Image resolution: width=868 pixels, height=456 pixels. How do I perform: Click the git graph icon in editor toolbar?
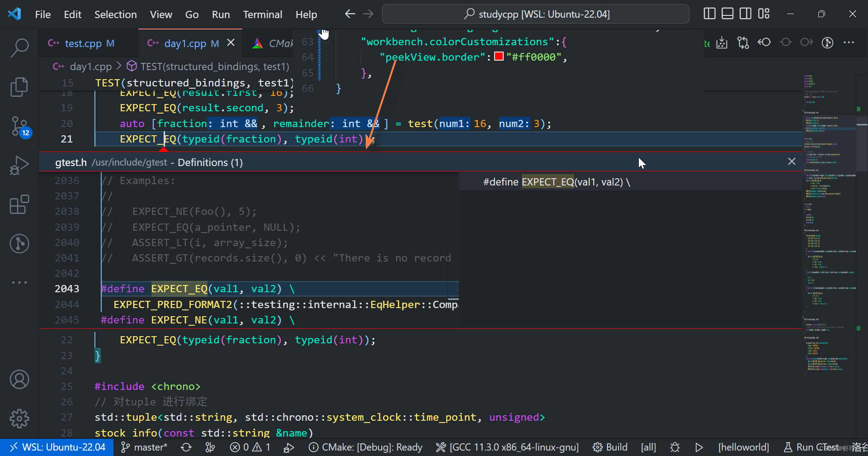(828, 43)
